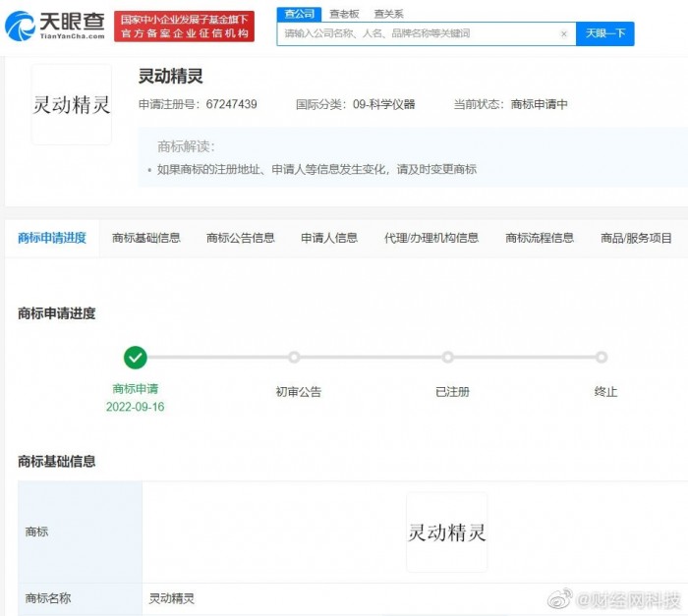This screenshot has width=688, height=616.
Task: Select the 查公司 search tab
Action: pyautogui.click(x=298, y=14)
